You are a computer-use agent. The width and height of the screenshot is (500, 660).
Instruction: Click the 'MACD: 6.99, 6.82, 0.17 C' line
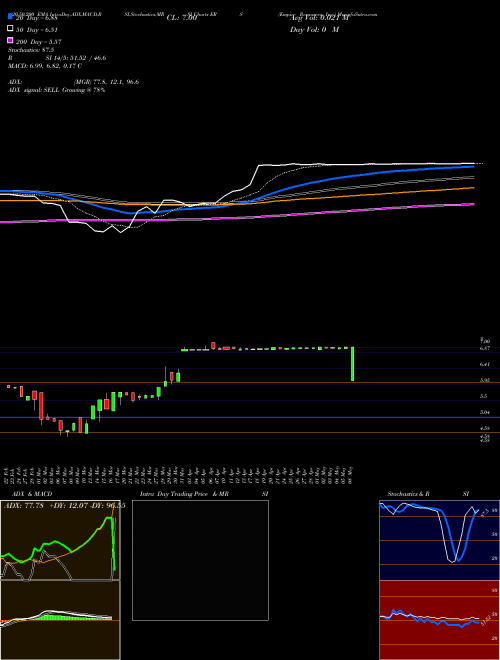45,66
